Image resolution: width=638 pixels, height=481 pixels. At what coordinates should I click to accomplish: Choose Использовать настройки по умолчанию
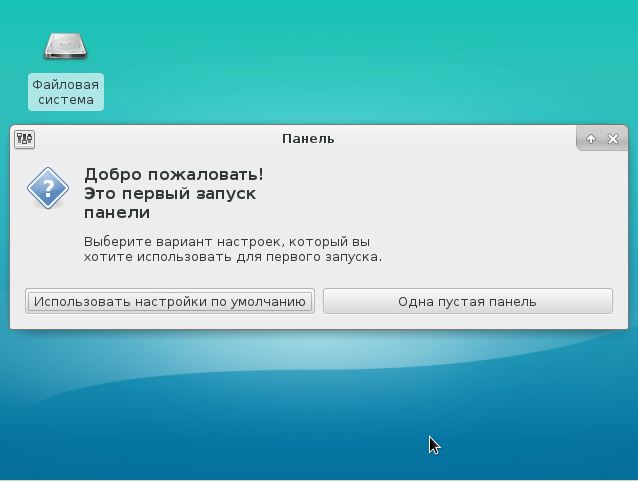[170, 301]
